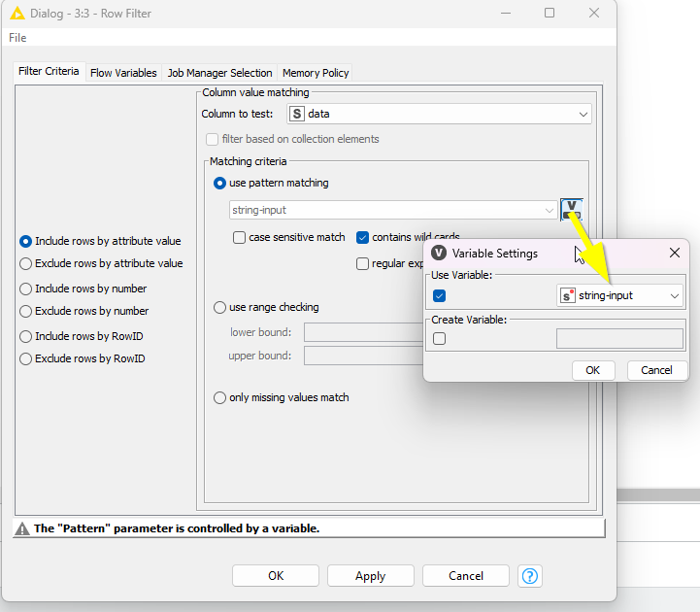Open the pattern combo box list
Image resolution: width=700 pixels, height=612 pixels.
[550, 210]
